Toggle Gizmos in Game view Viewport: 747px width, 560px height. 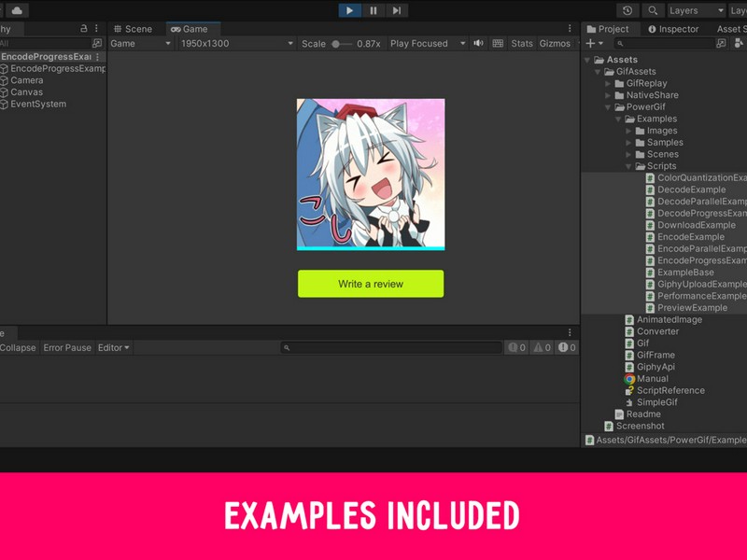click(555, 43)
